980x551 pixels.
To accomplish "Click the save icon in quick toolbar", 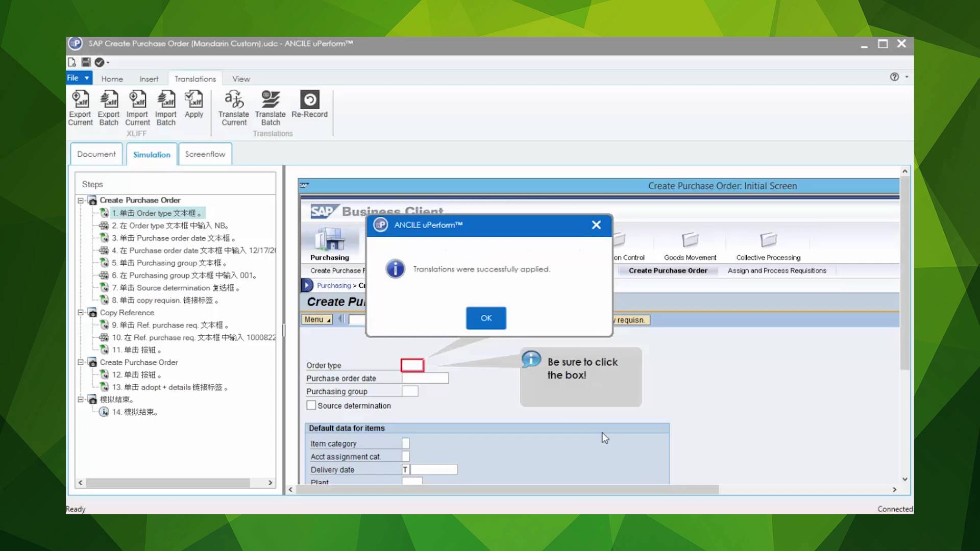I will click(86, 62).
